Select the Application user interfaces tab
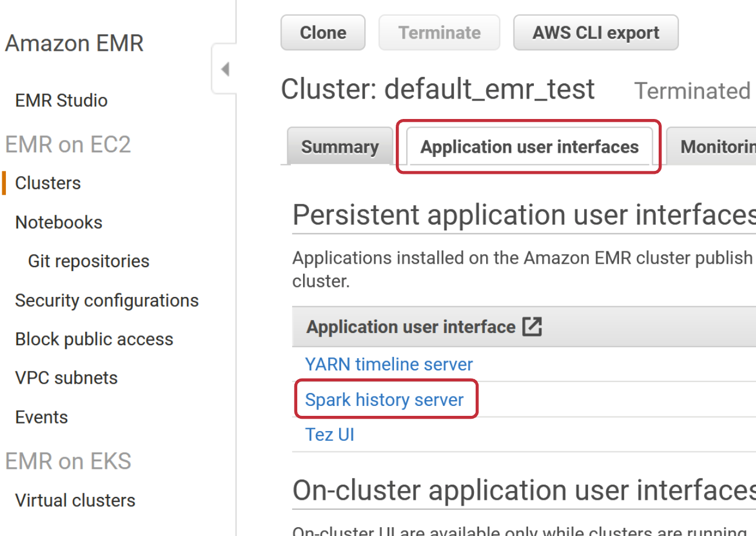The width and height of the screenshot is (756, 536). (529, 147)
